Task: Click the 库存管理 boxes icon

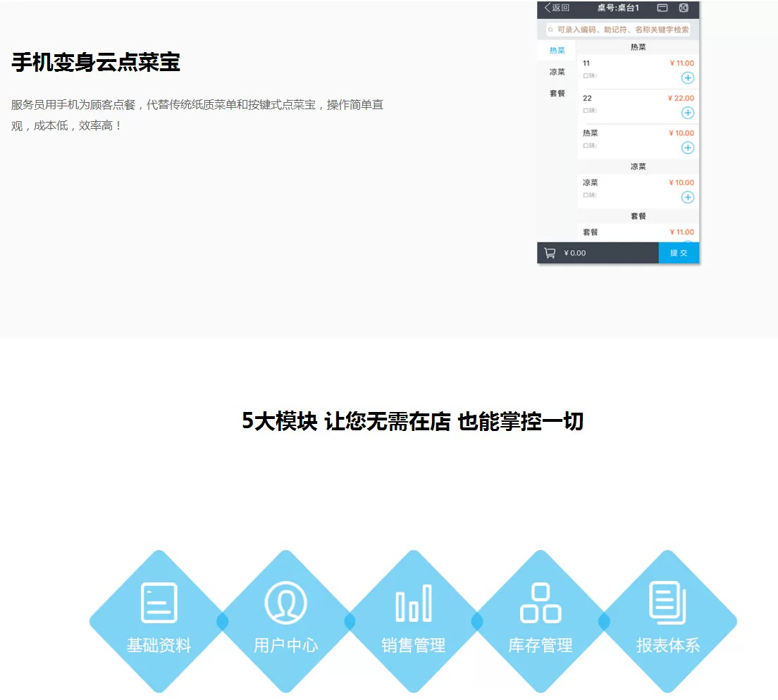Action: point(541,602)
